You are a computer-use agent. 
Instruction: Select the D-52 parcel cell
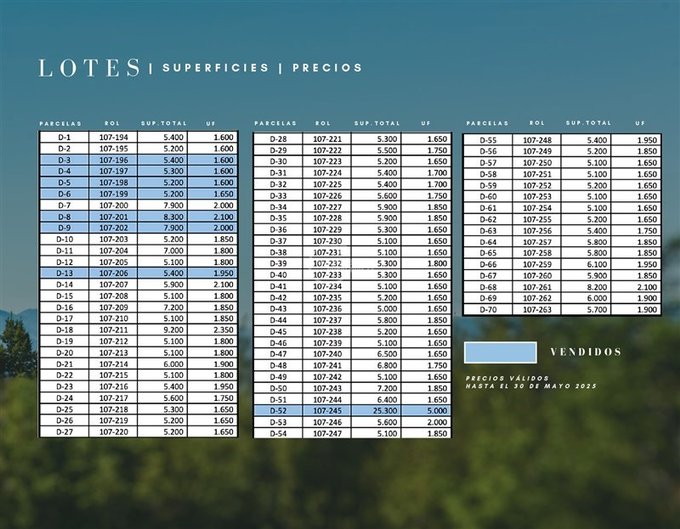(x=279, y=411)
